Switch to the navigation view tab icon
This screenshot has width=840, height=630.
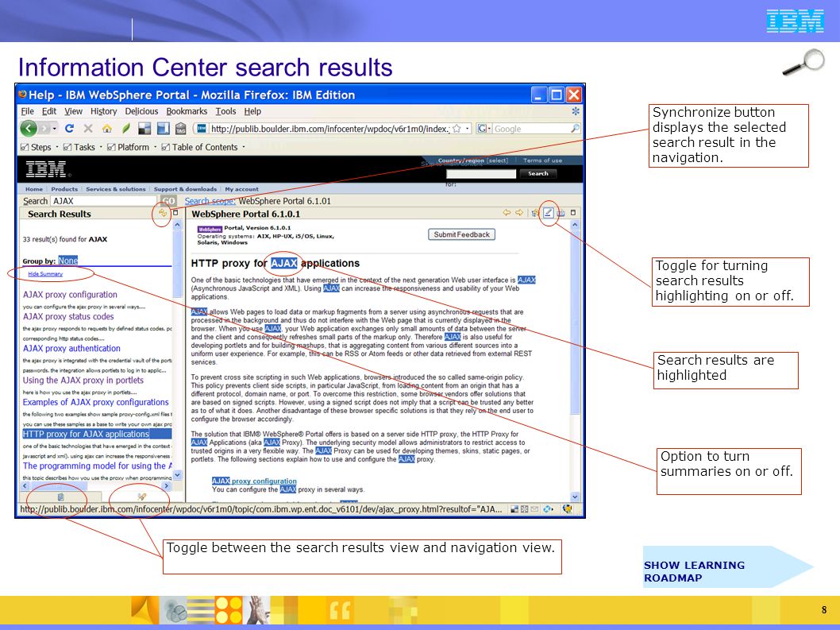(x=60, y=497)
